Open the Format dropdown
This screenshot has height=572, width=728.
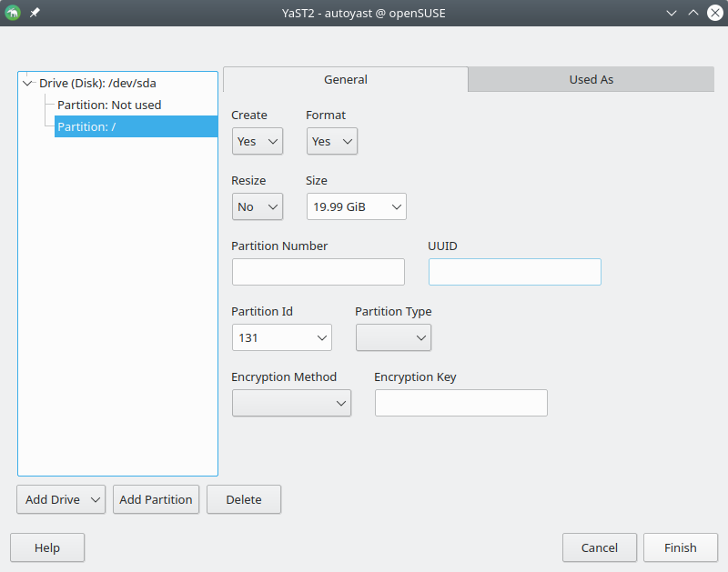click(x=332, y=141)
